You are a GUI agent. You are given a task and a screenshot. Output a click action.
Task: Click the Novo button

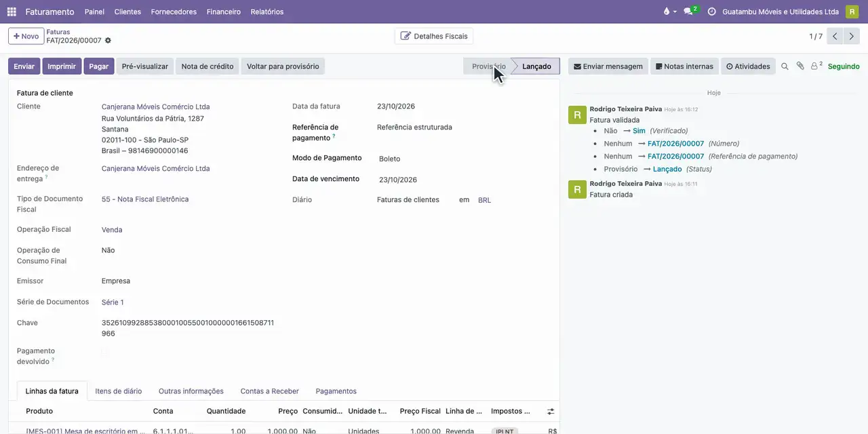click(x=26, y=36)
